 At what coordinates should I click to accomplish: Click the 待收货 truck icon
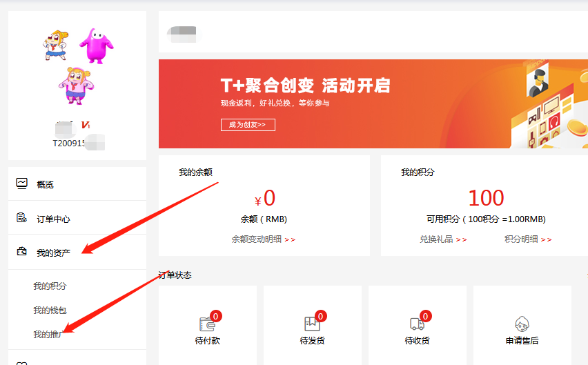point(417,324)
